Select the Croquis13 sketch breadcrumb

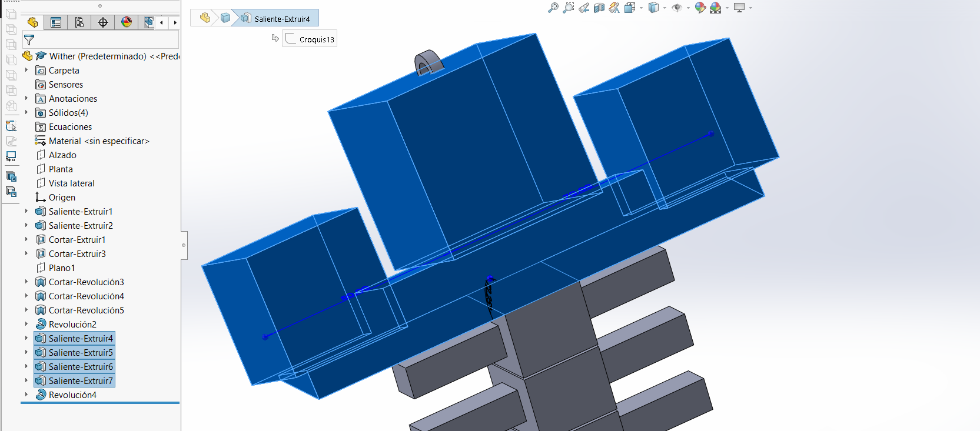point(310,39)
